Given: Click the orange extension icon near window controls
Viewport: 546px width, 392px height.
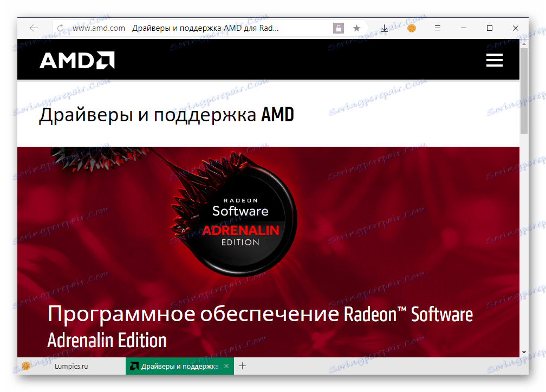Looking at the screenshot, I should pyautogui.click(x=412, y=28).
